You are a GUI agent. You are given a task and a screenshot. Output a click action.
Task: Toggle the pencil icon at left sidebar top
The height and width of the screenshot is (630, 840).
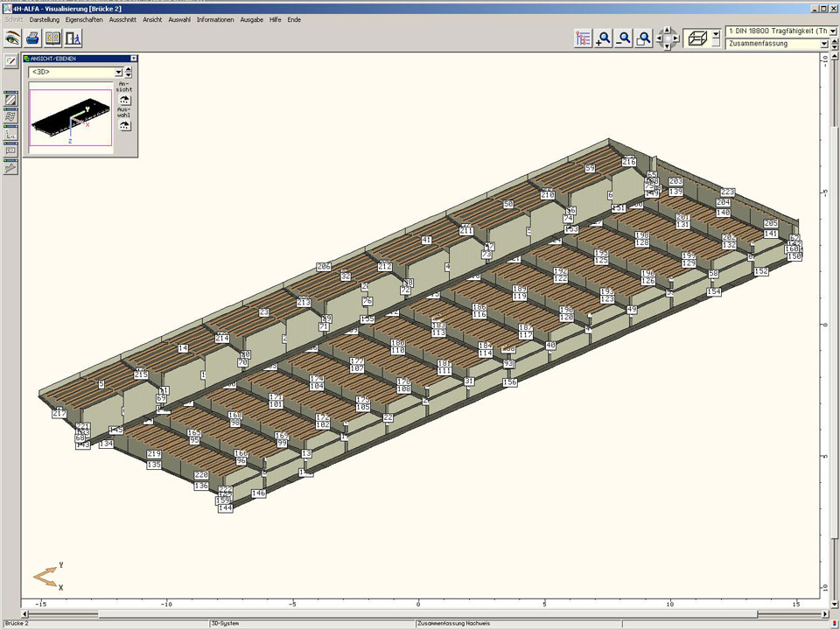(x=10, y=60)
